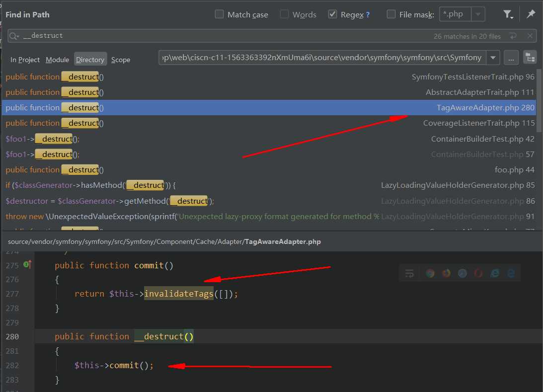Click the recursive directory search icon

pos(530,58)
